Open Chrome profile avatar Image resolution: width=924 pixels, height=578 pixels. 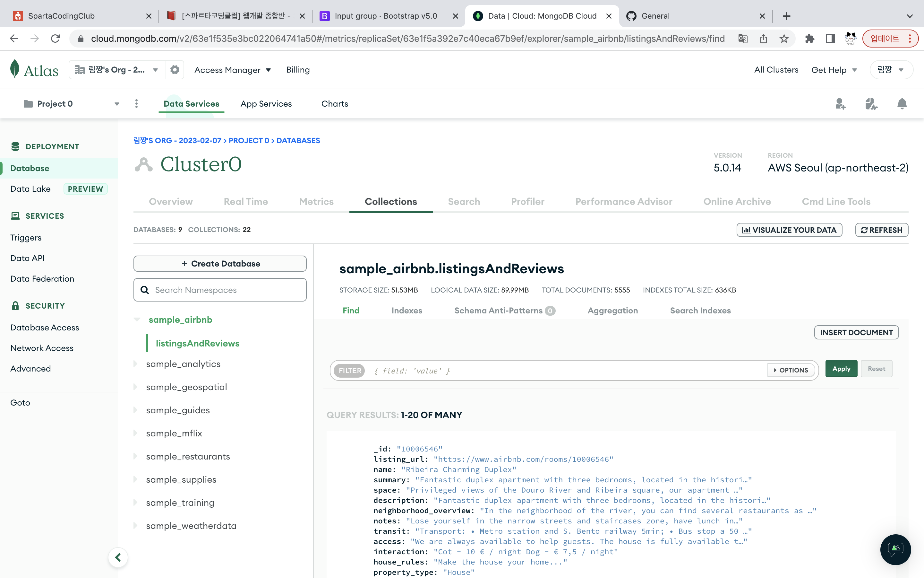click(x=851, y=39)
